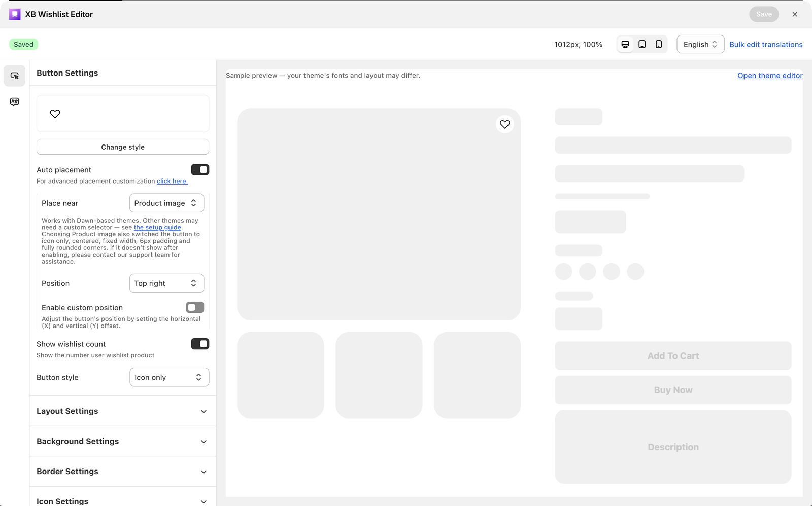Open the button settings sidebar icon
Screen dimensions: 812x506
(x=15, y=76)
